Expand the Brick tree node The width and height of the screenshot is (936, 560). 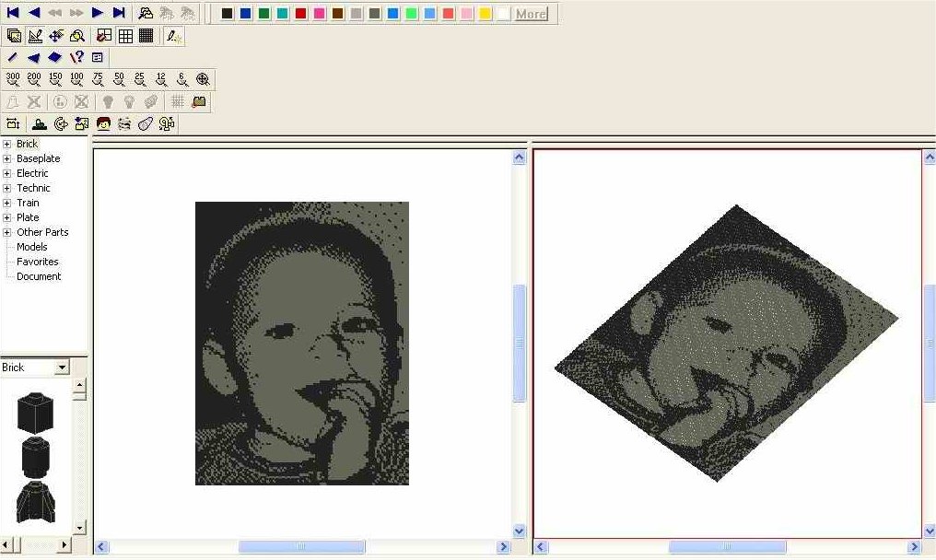6,144
